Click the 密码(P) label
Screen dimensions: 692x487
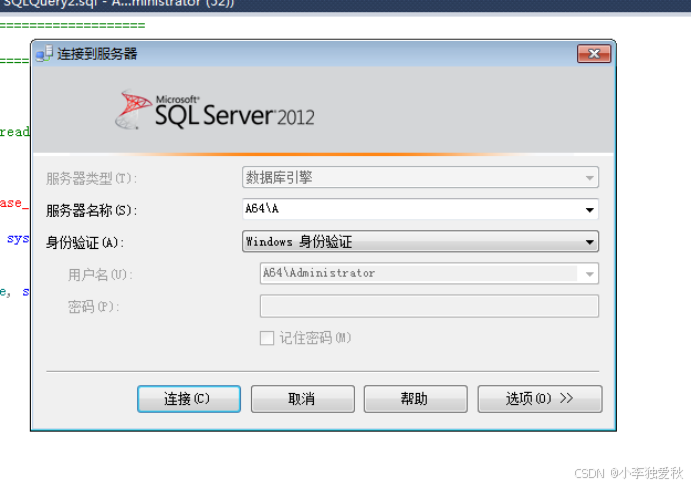pos(94,306)
